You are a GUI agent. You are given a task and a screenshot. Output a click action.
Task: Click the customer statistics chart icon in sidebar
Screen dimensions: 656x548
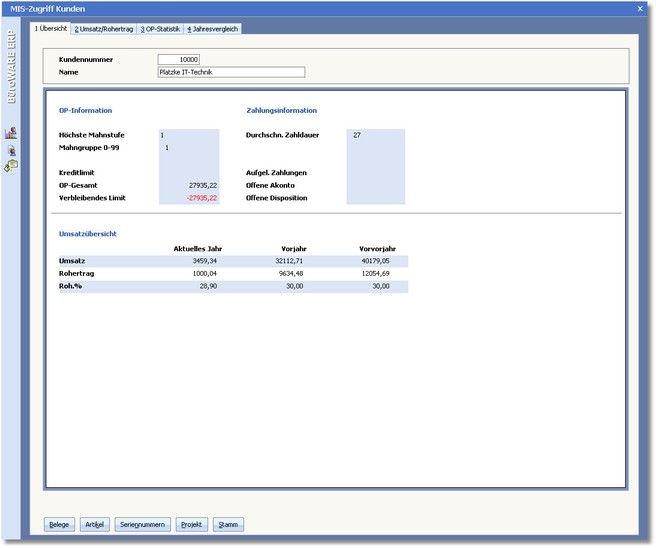point(11,133)
